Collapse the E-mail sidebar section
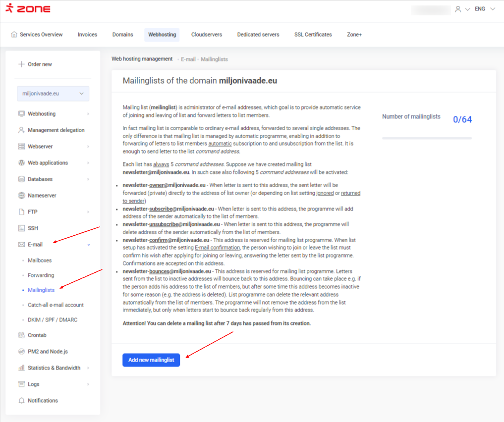This screenshot has height=422, width=504. click(89, 245)
